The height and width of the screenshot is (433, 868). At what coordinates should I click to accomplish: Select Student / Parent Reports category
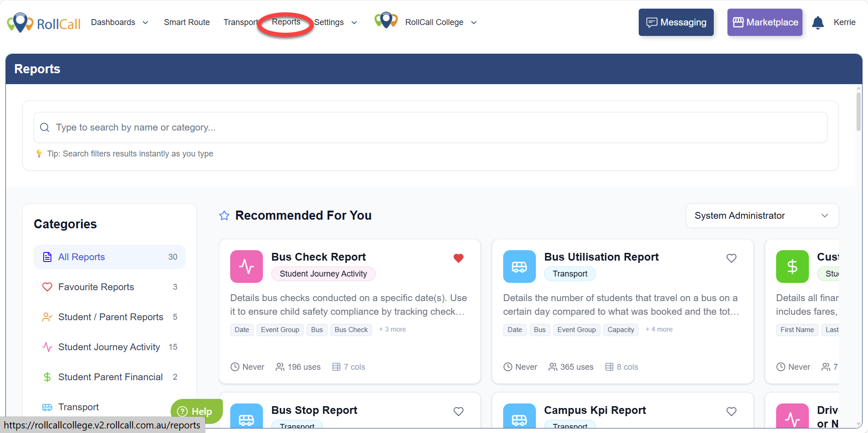[110, 317]
